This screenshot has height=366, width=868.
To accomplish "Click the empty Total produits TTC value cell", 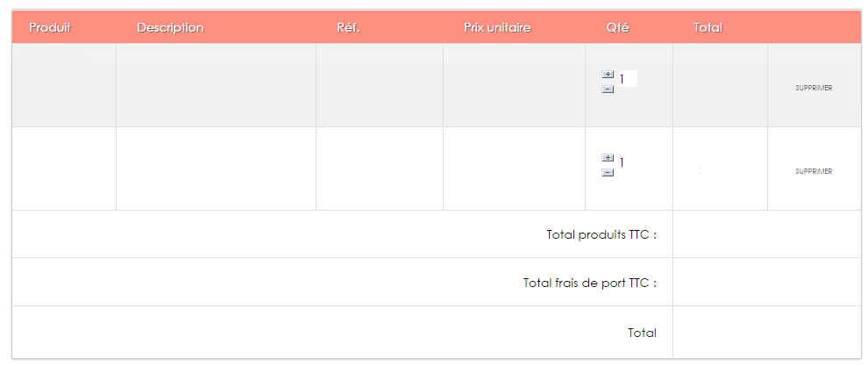I will coord(766,234).
